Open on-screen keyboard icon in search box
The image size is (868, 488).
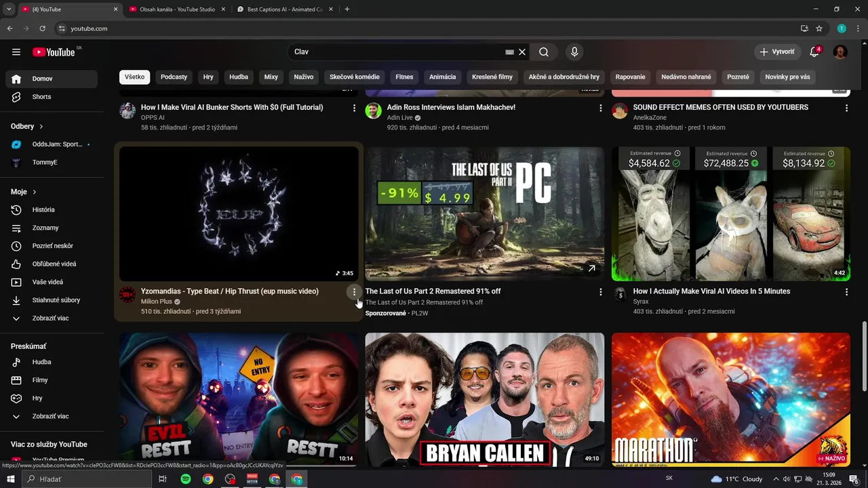click(509, 52)
